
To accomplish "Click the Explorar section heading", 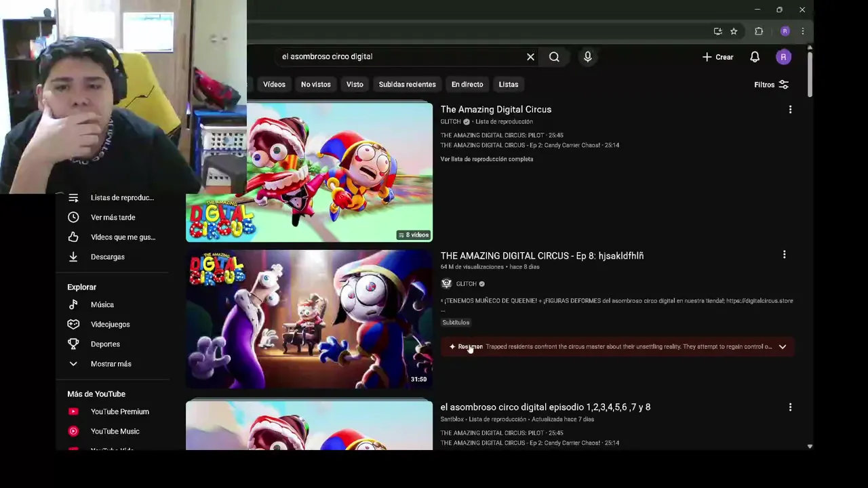I will coord(81,287).
